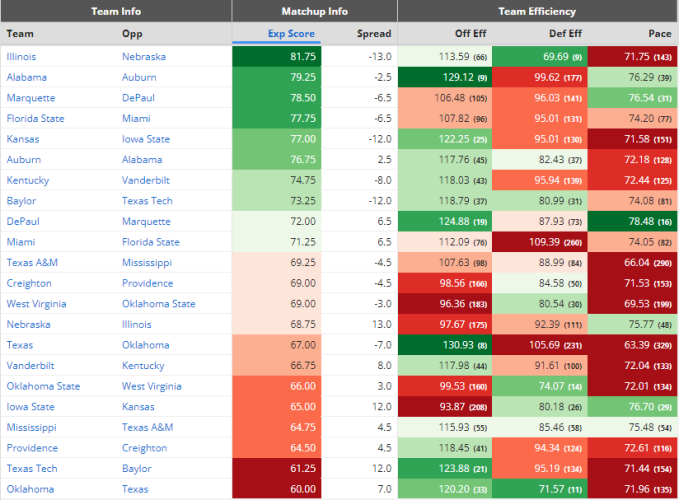
Task: Open the Nebraska opponent link in Illinois row
Action: tap(144, 57)
